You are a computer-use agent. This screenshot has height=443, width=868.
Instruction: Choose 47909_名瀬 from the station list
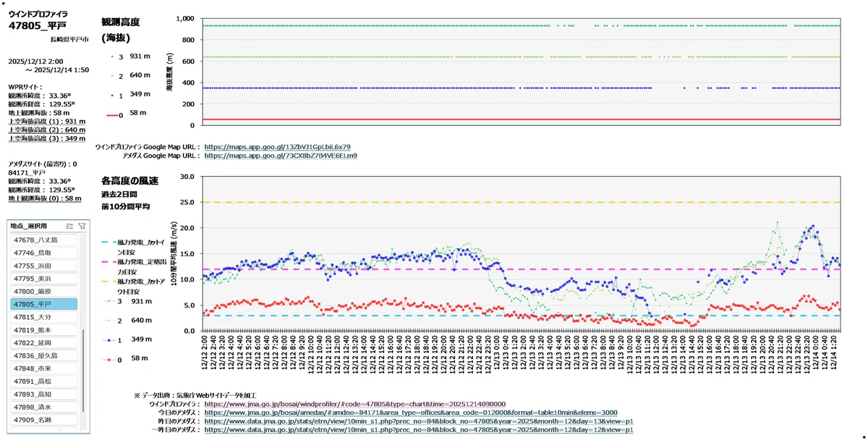[x=43, y=420]
